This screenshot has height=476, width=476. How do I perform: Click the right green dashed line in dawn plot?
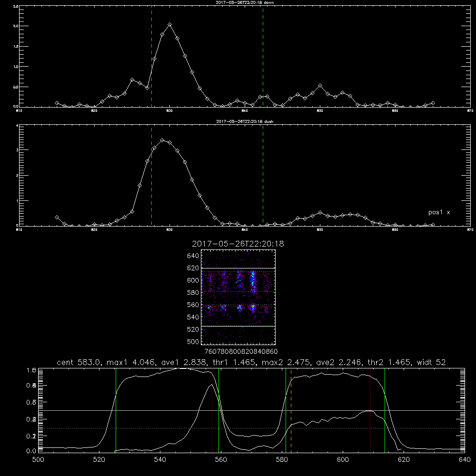pyautogui.click(x=263, y=56)
